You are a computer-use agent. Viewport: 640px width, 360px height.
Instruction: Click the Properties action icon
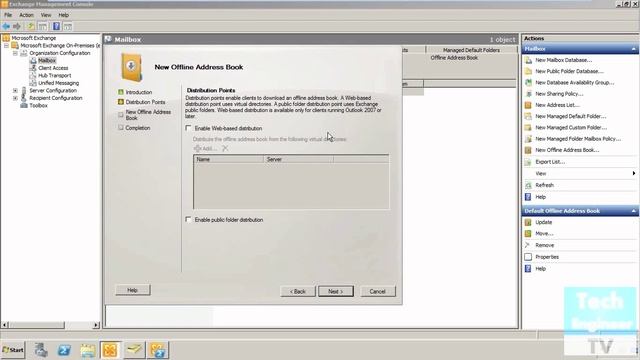[x=528, y=257]
